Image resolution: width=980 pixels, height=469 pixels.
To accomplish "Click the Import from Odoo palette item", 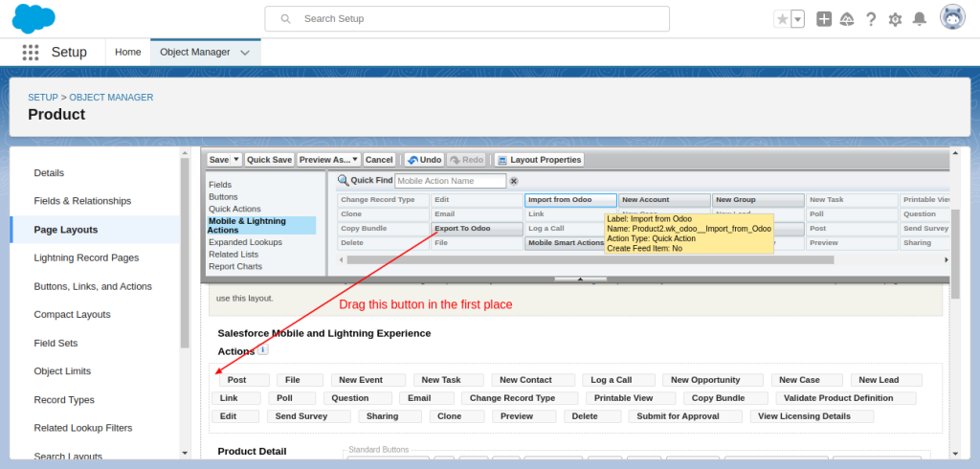I will point(570,200).
